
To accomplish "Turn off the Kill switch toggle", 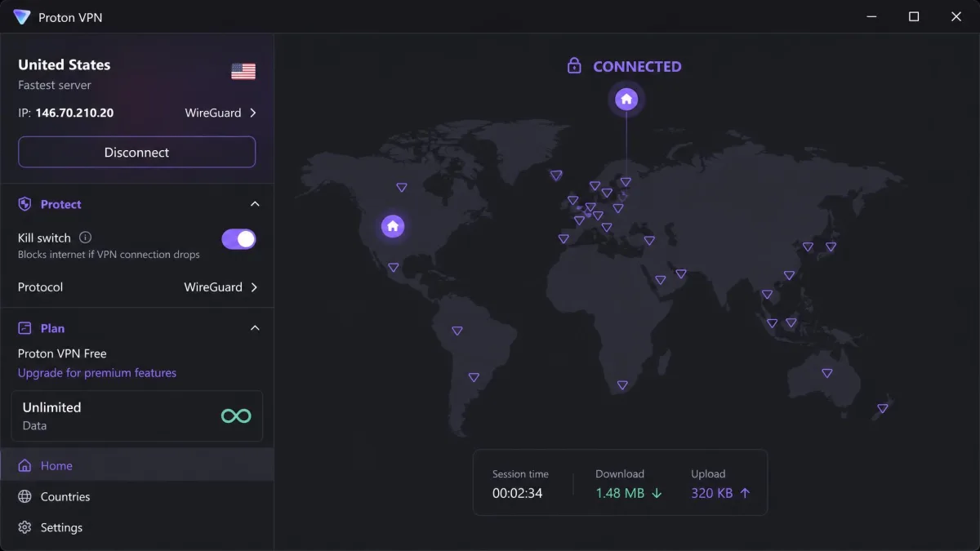I will click(x=238, y=238).
